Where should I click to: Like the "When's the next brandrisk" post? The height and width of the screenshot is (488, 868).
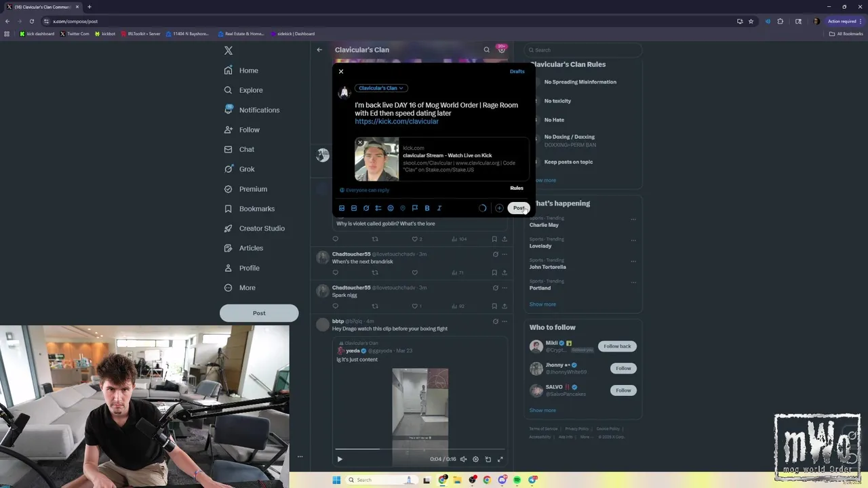coord(414,272)
